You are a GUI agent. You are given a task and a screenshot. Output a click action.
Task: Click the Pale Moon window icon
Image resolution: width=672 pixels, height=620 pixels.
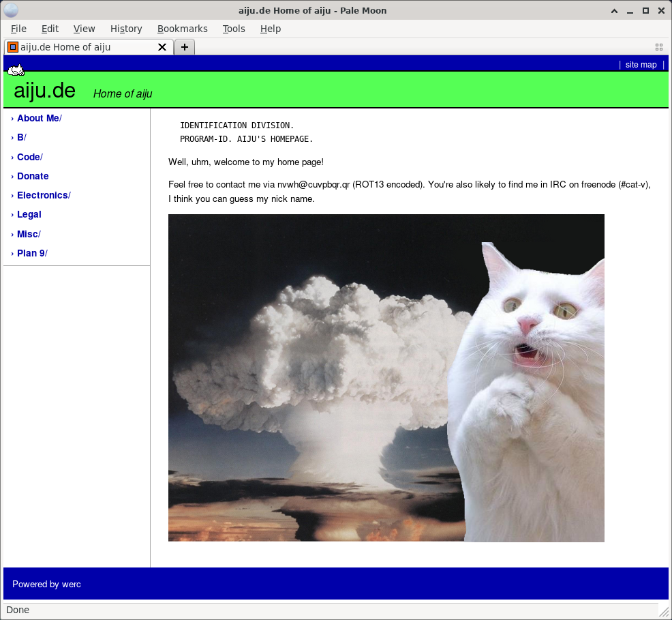point(11,10)
